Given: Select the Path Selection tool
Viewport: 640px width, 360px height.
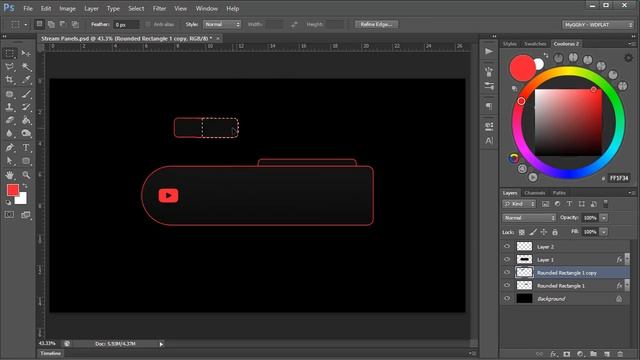Looking at the screenshot, I should [9, 161].
